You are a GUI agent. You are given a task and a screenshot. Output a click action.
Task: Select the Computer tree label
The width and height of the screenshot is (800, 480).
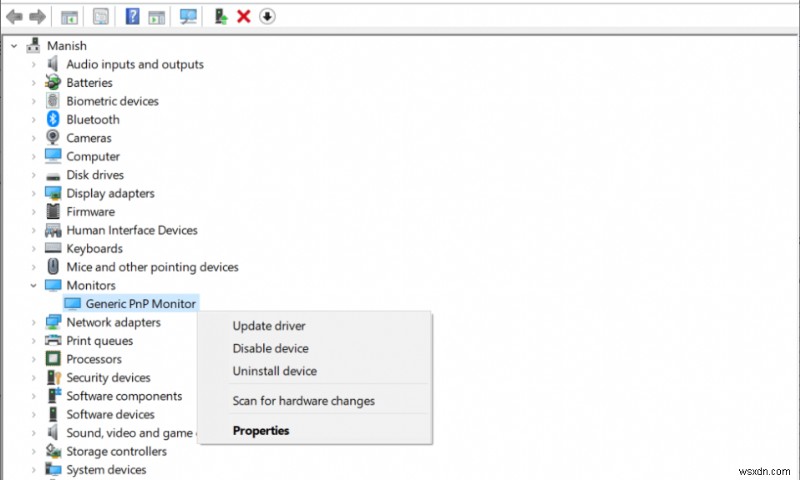click(x=93, y=156)
